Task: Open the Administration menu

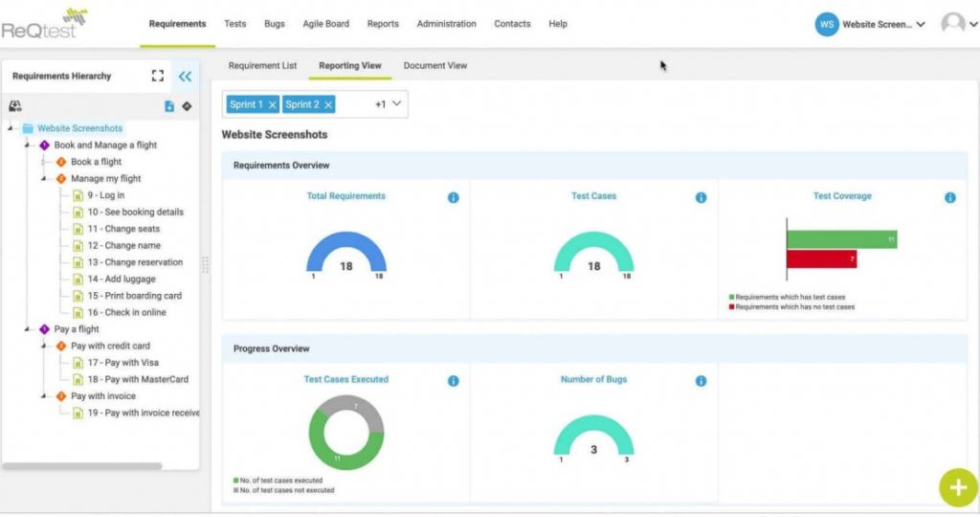Action: [446, 24]
